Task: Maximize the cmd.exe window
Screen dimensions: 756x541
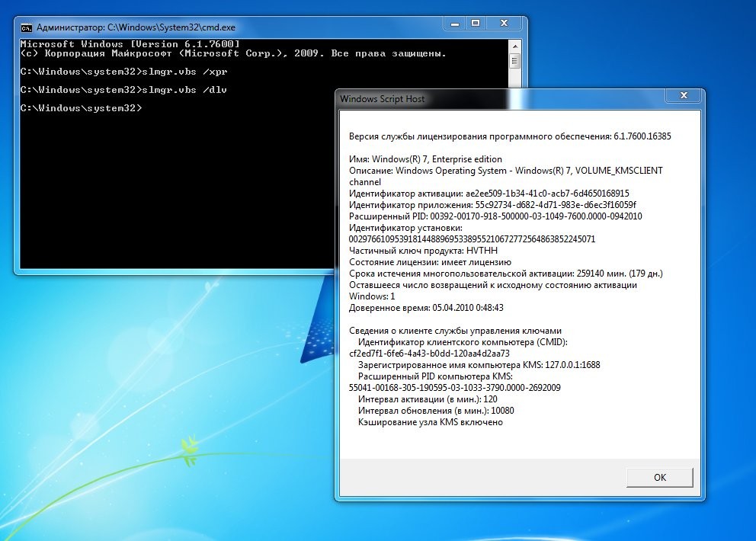Action: 476,23
